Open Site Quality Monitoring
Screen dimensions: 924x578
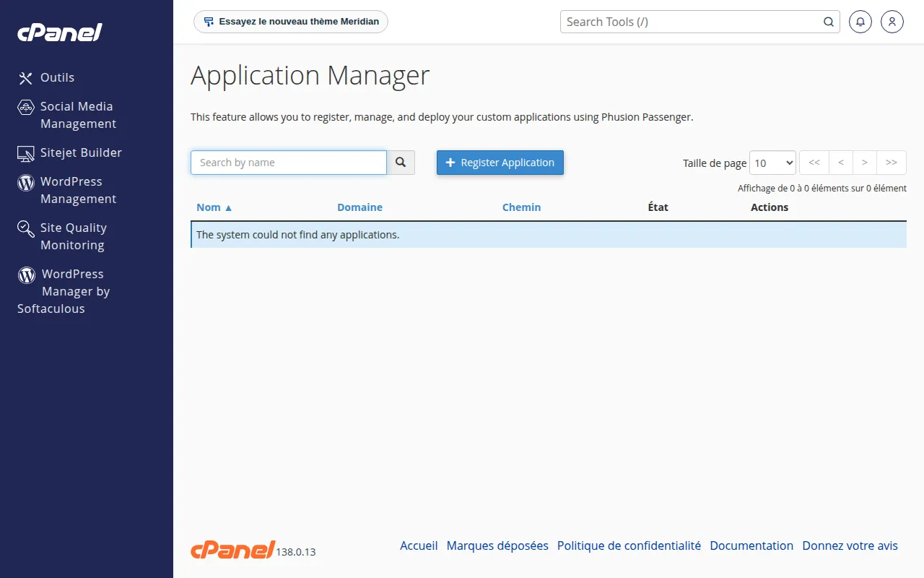(74, 236)
